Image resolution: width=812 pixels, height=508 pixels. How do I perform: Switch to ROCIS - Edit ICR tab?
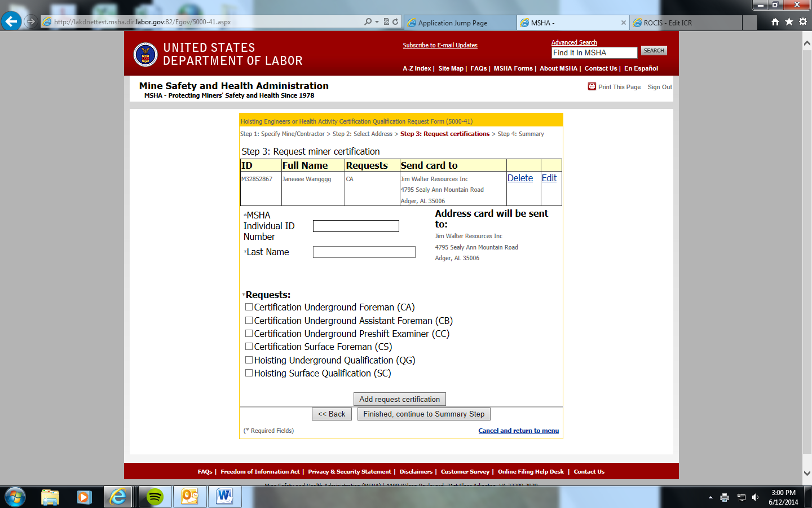[x=685, y=23]
